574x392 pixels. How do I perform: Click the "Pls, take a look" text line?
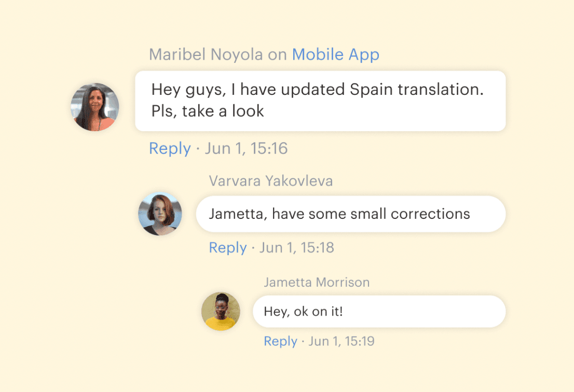pos(208,111)
